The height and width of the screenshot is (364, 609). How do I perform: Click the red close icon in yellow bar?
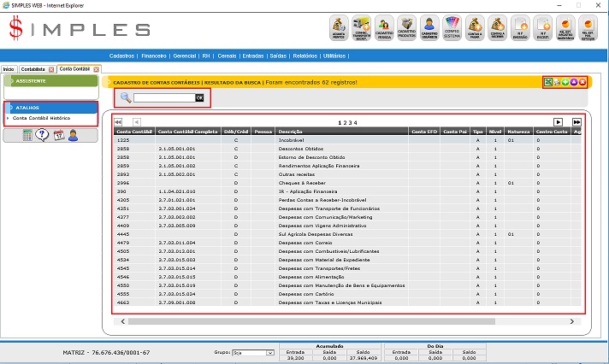[582, 82]
